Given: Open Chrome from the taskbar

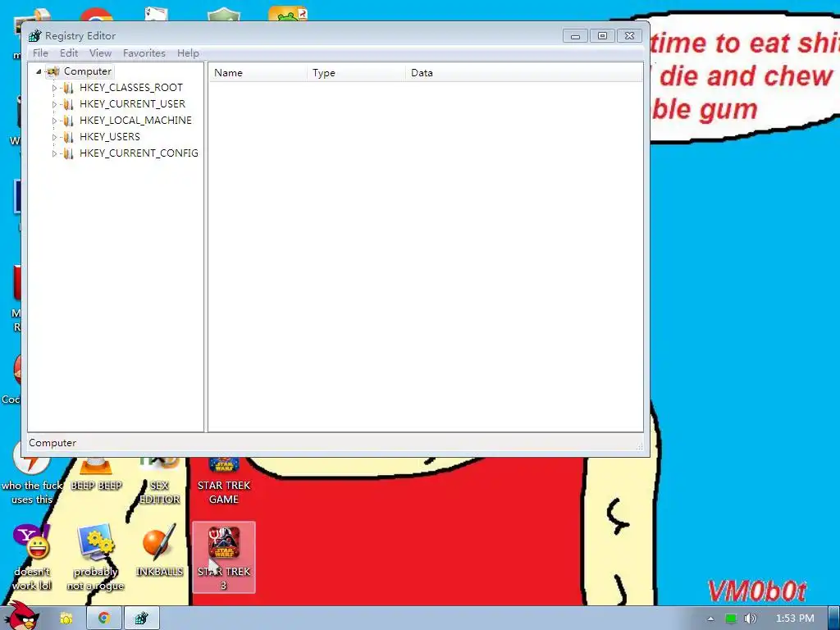Looking at the screenshot, I should pyautogui.click(x=104, y=619).
